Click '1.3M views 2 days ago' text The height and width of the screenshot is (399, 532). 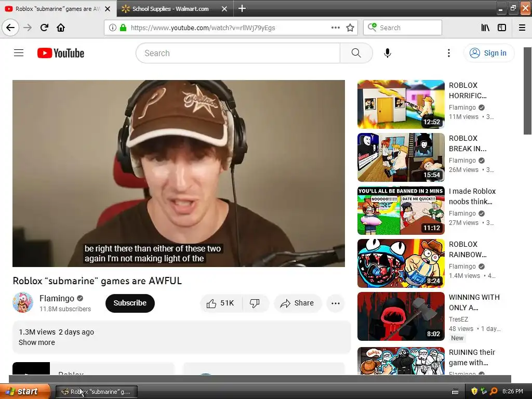pos(56,332)
